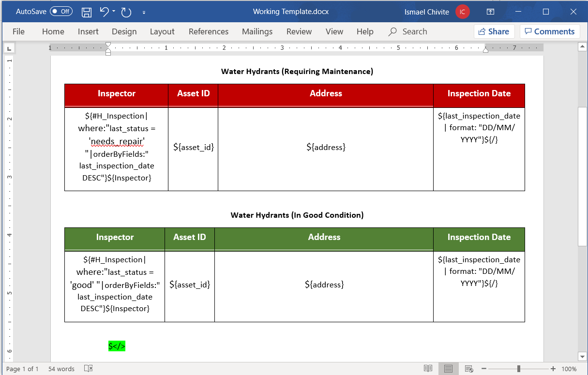Open the Undo history dropdown arrow

tap(114, 12)
